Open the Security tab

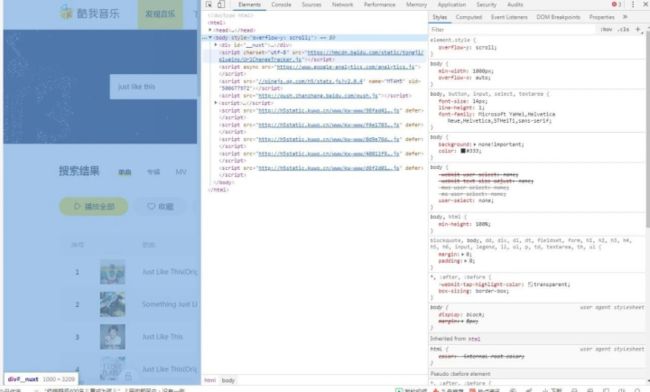coord(486,5)
